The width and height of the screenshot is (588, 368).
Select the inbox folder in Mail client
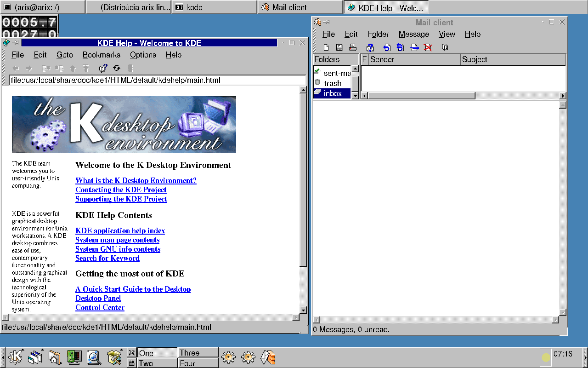[x=332, y=93]
